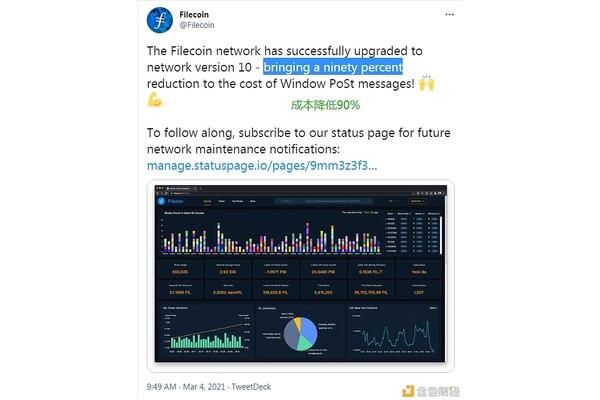Open the manage.statuspage.io link
The image size is (600, 400).
pos(262,166)
